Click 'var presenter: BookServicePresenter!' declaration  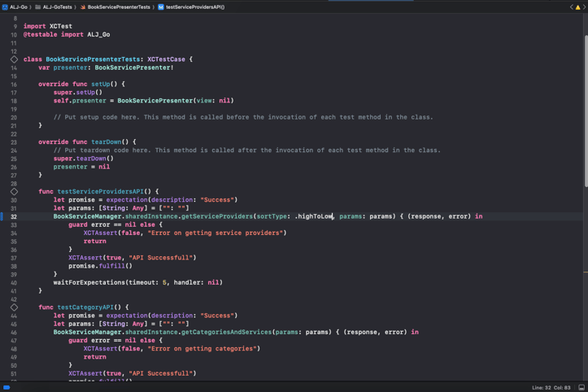point(106,68)
